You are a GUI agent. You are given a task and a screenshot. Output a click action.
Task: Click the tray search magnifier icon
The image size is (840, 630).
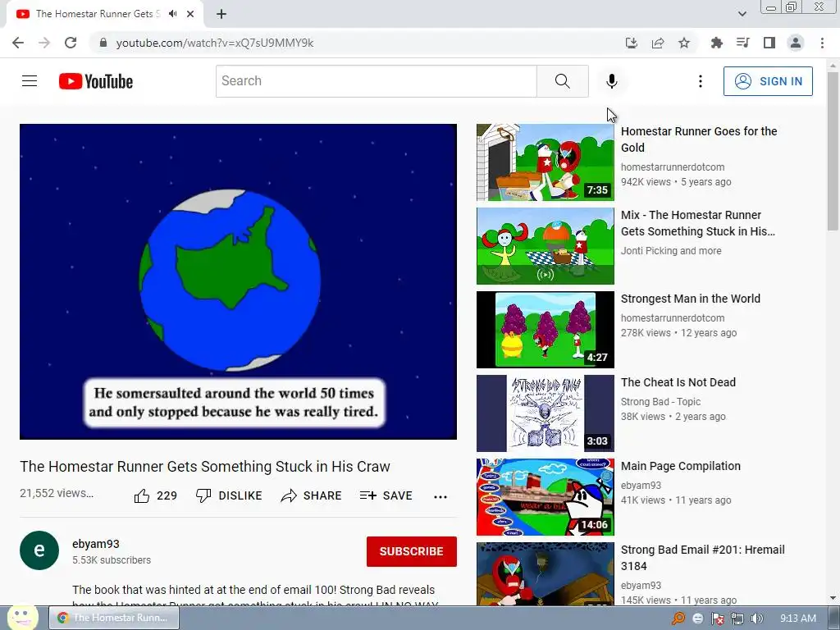click(x=678, y=619)
